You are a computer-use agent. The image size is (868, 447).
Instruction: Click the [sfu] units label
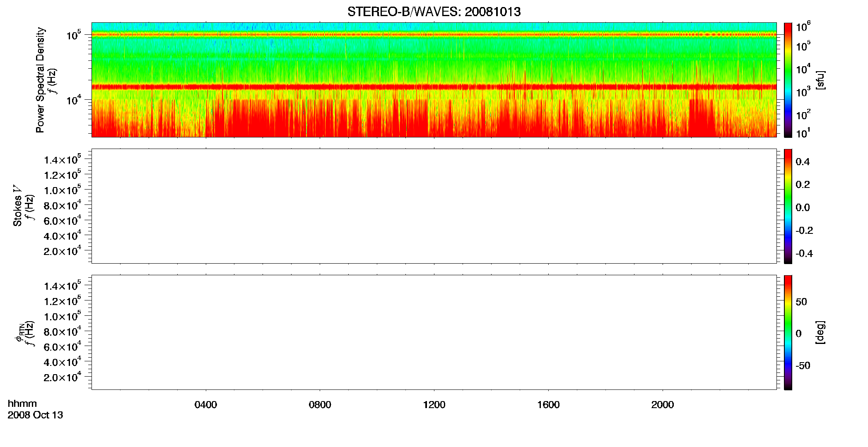pos(821,80)
